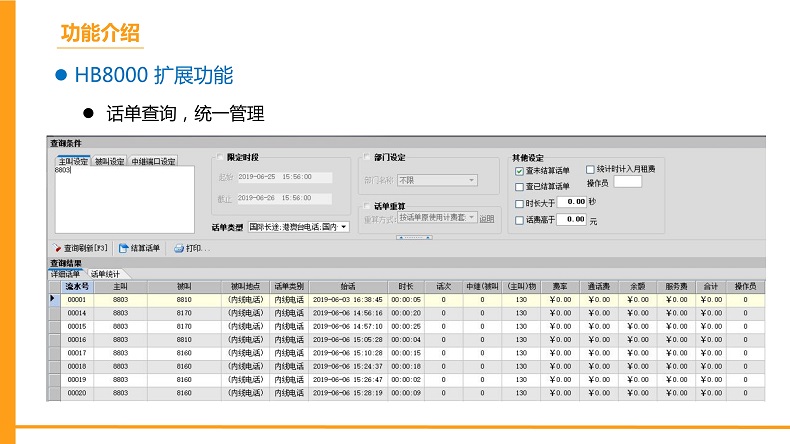The height and width of the screenshot is (444, 790).
Task: Open the 说明 link
Action: 487,219
